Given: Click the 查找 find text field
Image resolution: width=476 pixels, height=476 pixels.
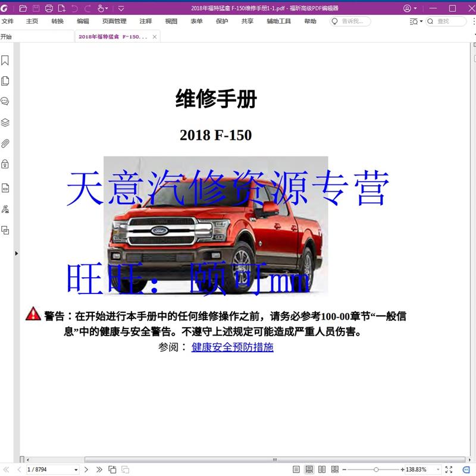Looking at the screenshot, I should (x=446, y=21).
